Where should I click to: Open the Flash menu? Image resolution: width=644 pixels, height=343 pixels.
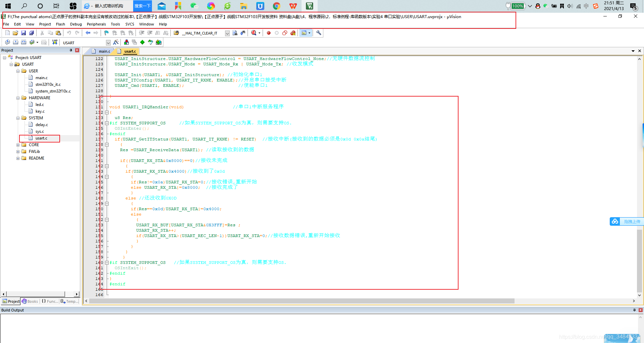coord(60,24)
